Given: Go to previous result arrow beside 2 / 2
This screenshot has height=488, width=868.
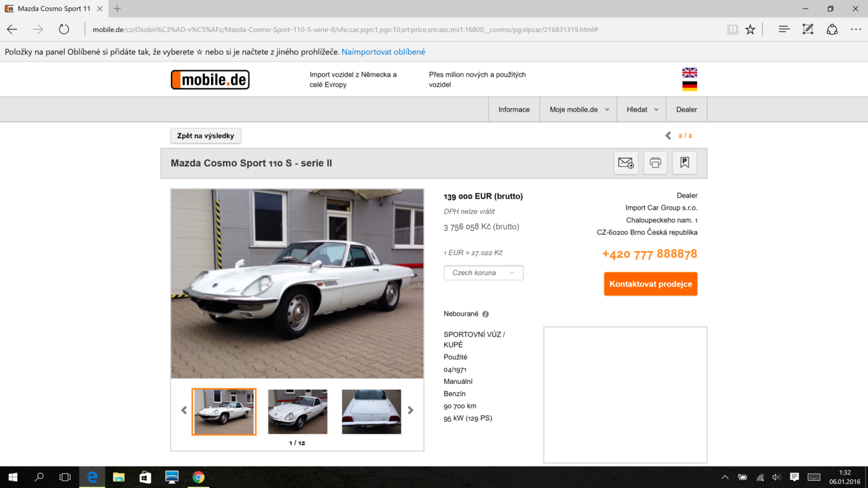Looking at the screenshot, I should pos(668,136).
